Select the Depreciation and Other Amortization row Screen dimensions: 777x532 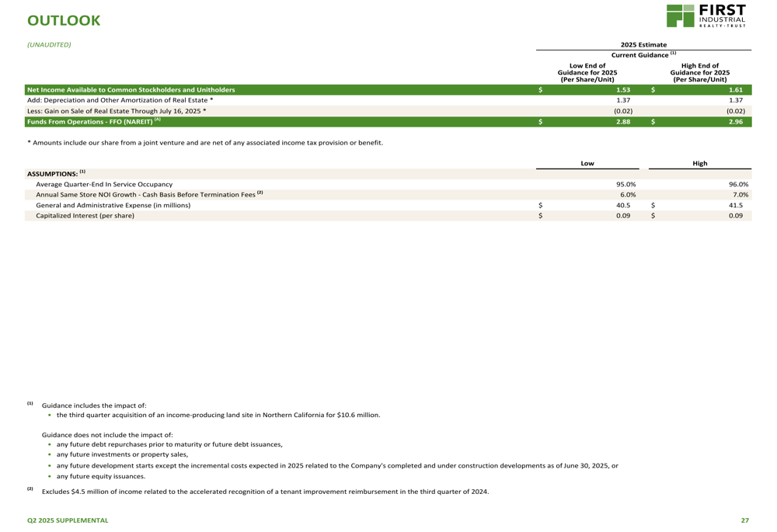pyautogui.click(x=120, y=100)
